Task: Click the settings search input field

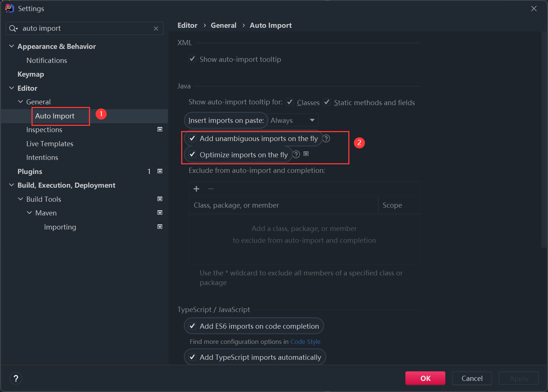Action: tap(85, 29)
